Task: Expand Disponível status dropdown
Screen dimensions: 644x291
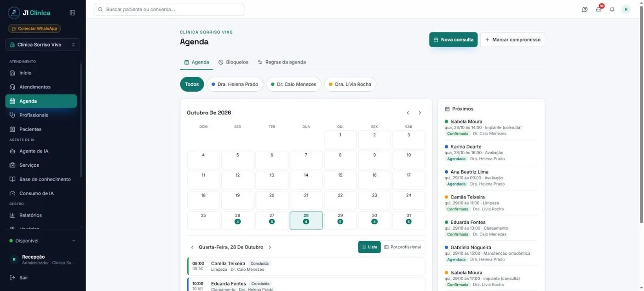Action: pos(43,241)
